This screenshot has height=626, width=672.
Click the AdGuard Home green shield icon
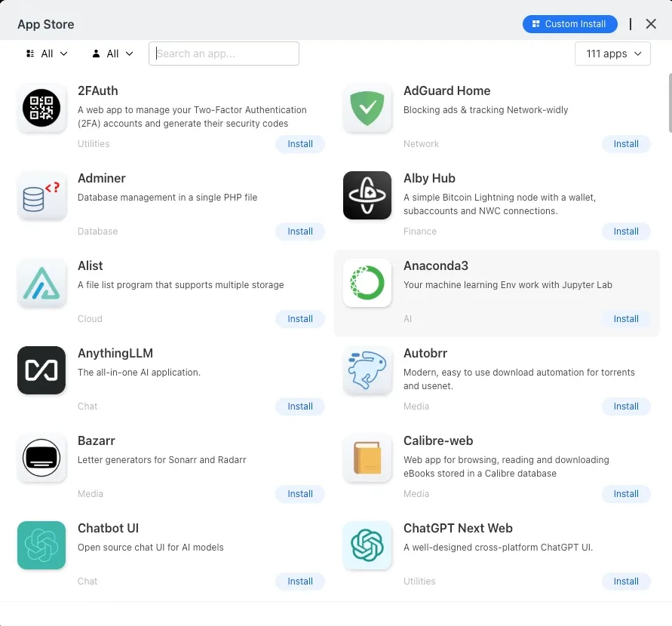(x=367, y=108)
